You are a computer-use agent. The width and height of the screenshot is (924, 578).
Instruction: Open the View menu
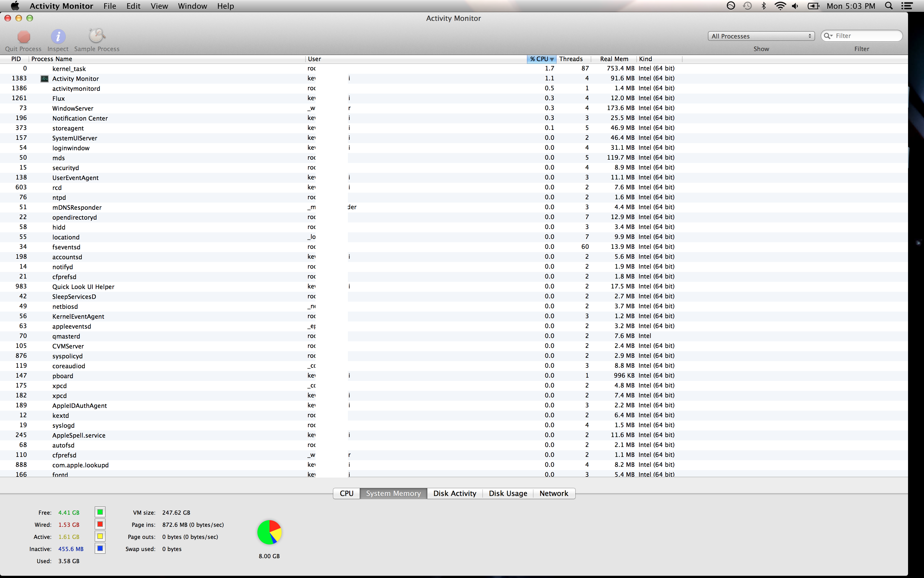coord(159,6)
